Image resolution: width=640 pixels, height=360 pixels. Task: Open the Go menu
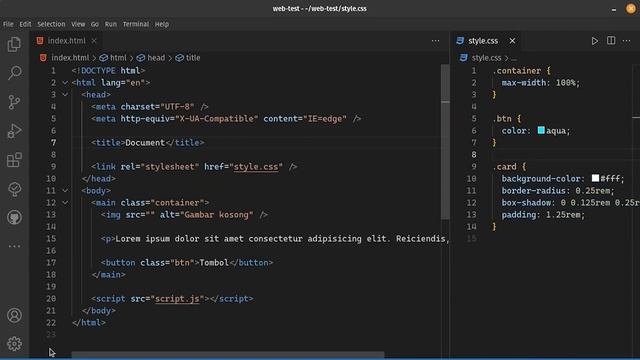[95, 24]
